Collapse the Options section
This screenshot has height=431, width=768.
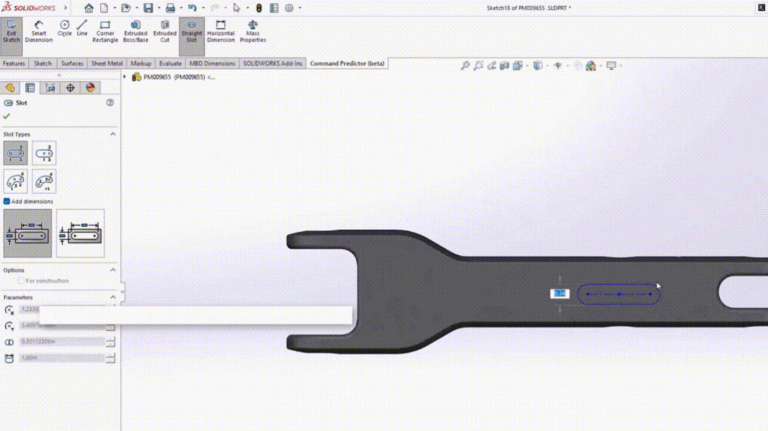pos(113,270)
